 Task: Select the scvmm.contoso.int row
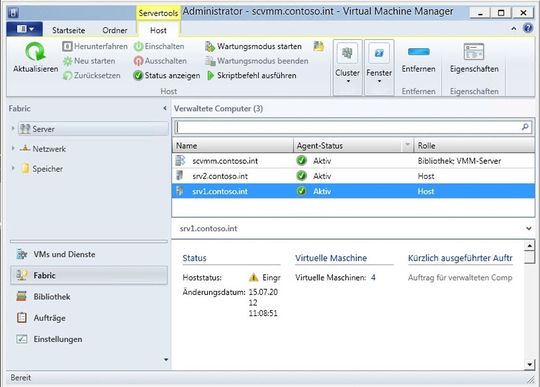click(x=353, y=161)
